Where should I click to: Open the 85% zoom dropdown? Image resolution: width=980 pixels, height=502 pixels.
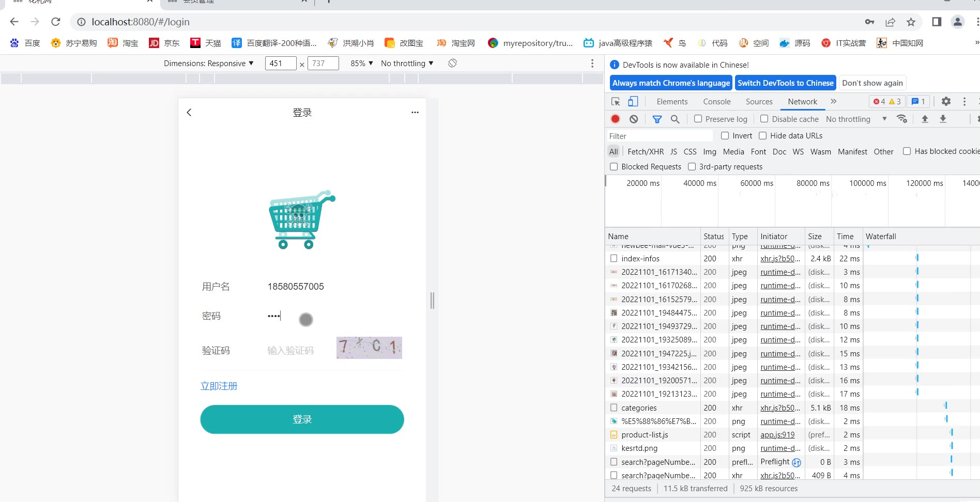pos(362,63)
